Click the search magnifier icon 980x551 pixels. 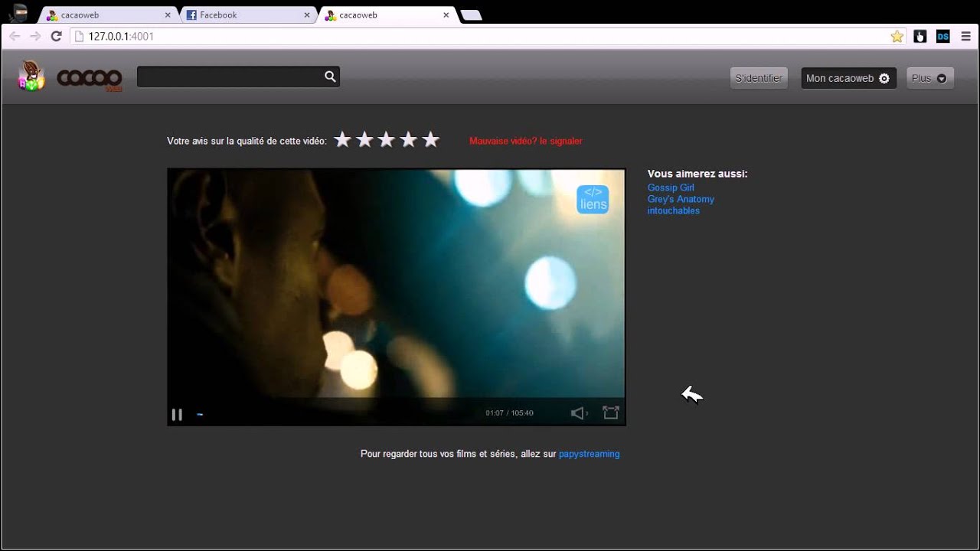330,77
